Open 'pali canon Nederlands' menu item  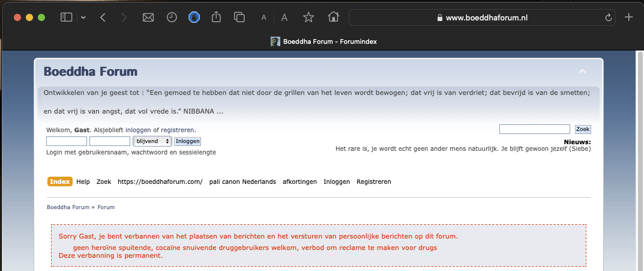point(242,181)
